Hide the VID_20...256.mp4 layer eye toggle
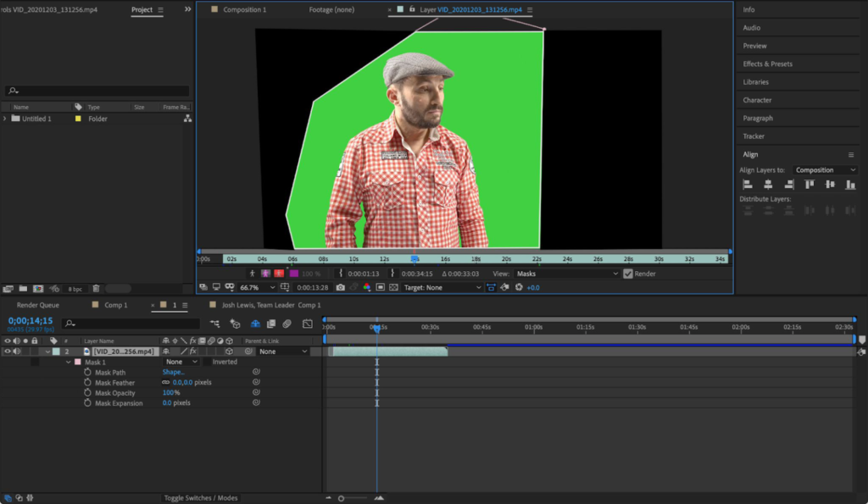 7,352
